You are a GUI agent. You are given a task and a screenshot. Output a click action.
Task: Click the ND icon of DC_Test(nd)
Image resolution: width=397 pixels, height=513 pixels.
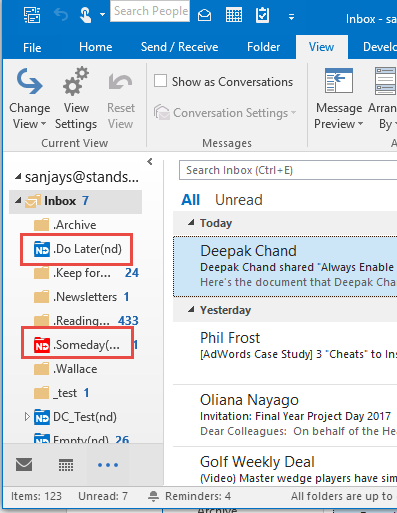(x=42, y=417)
